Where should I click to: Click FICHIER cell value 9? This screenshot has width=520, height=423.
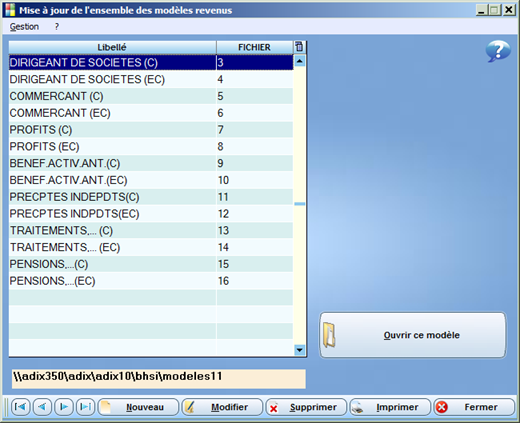click(x=255, y=163)
